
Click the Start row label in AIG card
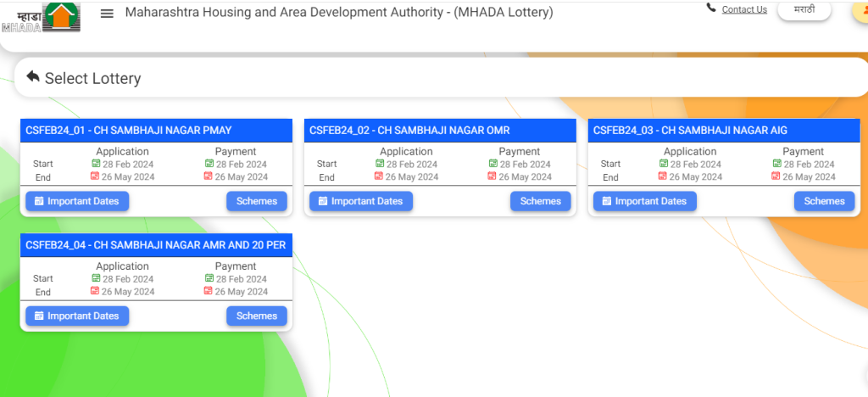[x=610, y=164]
